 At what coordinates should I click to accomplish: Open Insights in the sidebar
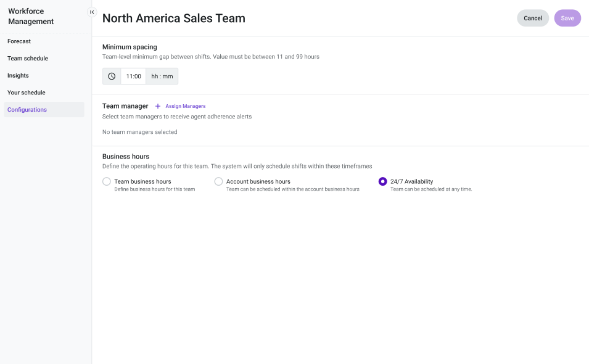pos(18,75)
